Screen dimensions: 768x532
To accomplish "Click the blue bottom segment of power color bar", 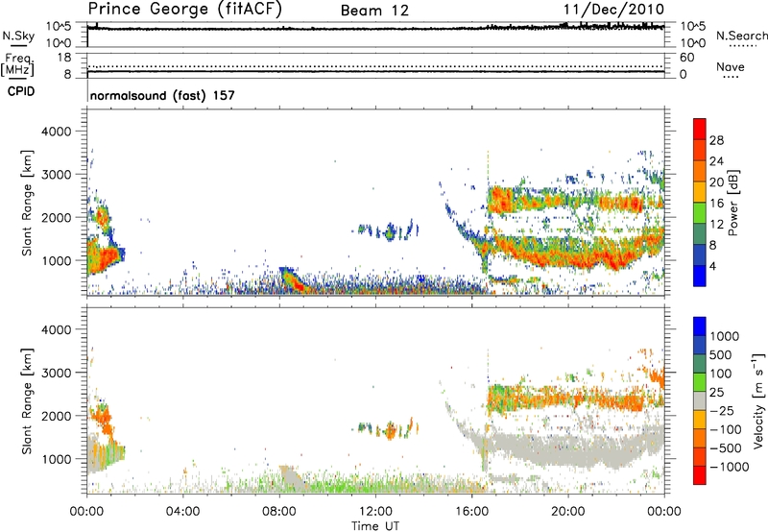I will pyautogui.click(x=700, y=276).
